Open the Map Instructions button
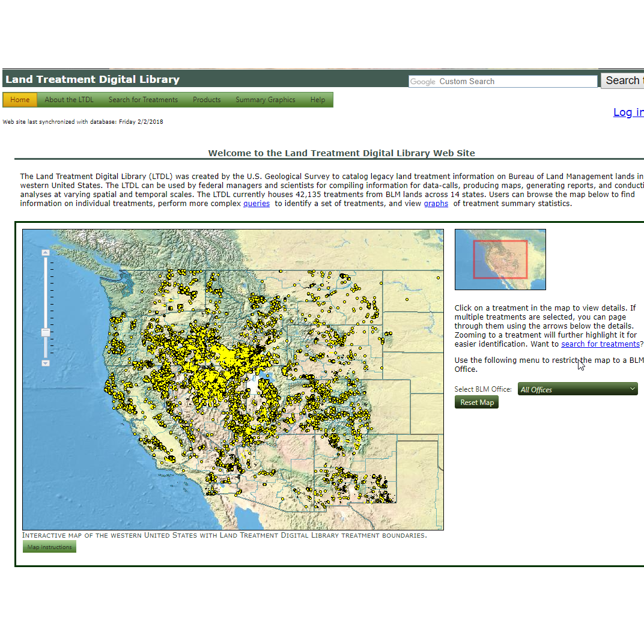Image resolution: width=644 pixels, height=644 pixels. (x=49, y=547)
